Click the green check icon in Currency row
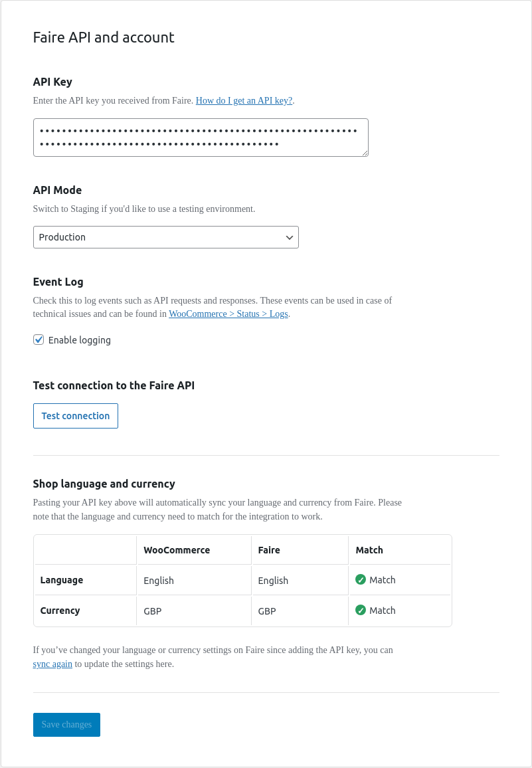This screenshot has width=532, height=768. tap(361, 611)
